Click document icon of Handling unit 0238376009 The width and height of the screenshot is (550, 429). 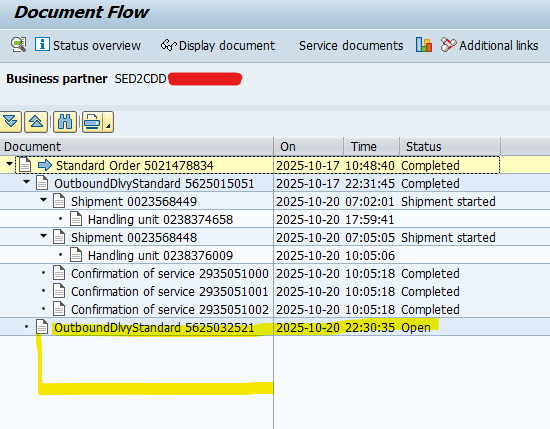pyautogui.click(x=76, y=255)
